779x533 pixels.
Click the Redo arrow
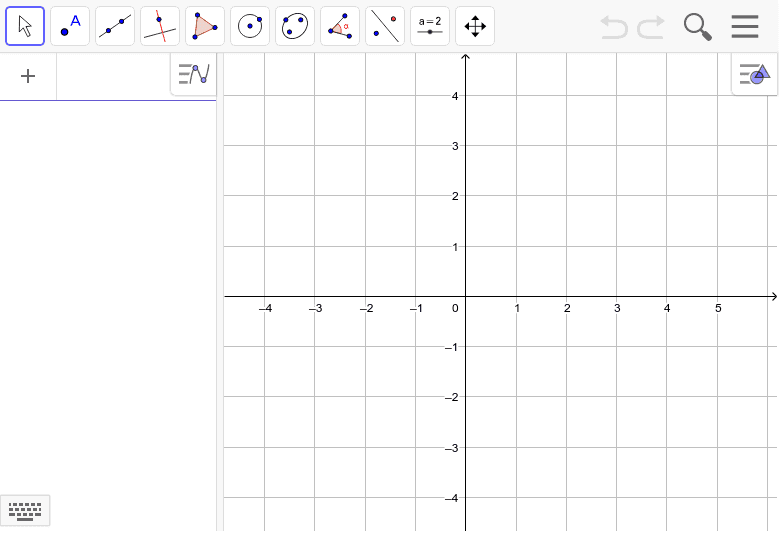(651, 27)
